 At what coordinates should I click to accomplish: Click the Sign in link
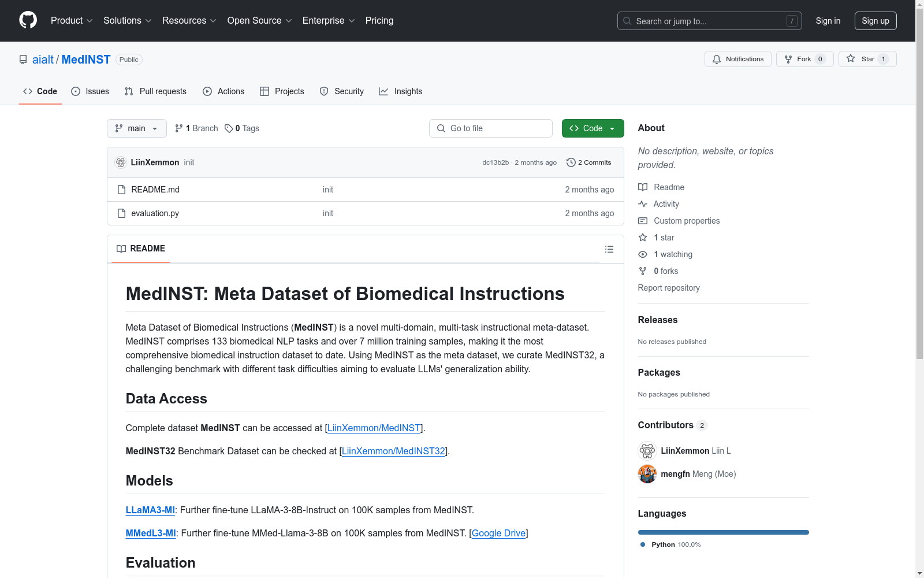point(828,21)
